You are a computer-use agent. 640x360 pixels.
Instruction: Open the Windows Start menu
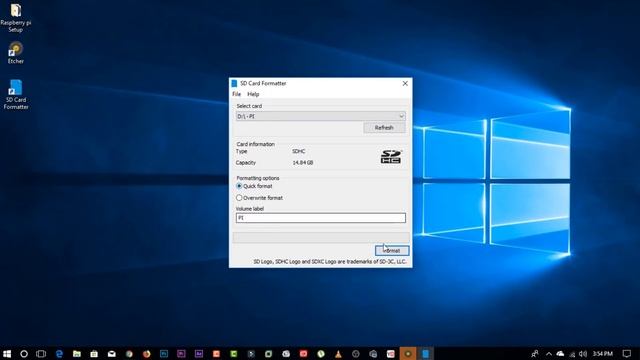coord(7,353)
